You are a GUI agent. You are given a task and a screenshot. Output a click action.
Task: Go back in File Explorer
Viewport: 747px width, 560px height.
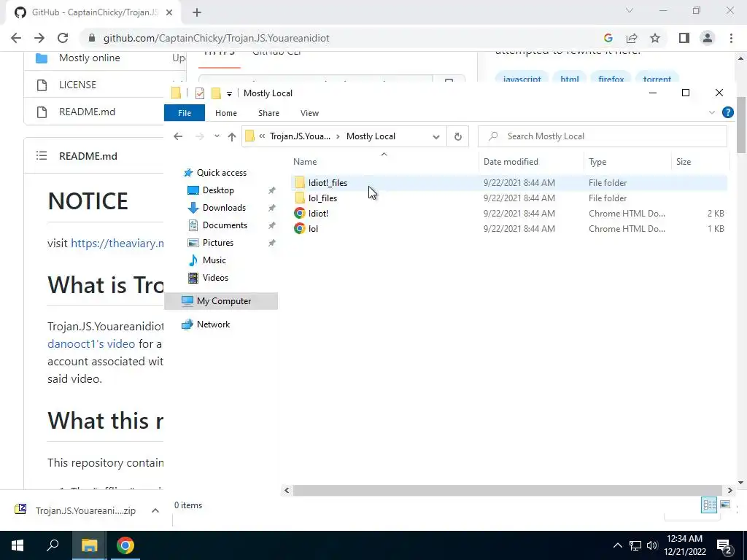(x=178, y=136)
